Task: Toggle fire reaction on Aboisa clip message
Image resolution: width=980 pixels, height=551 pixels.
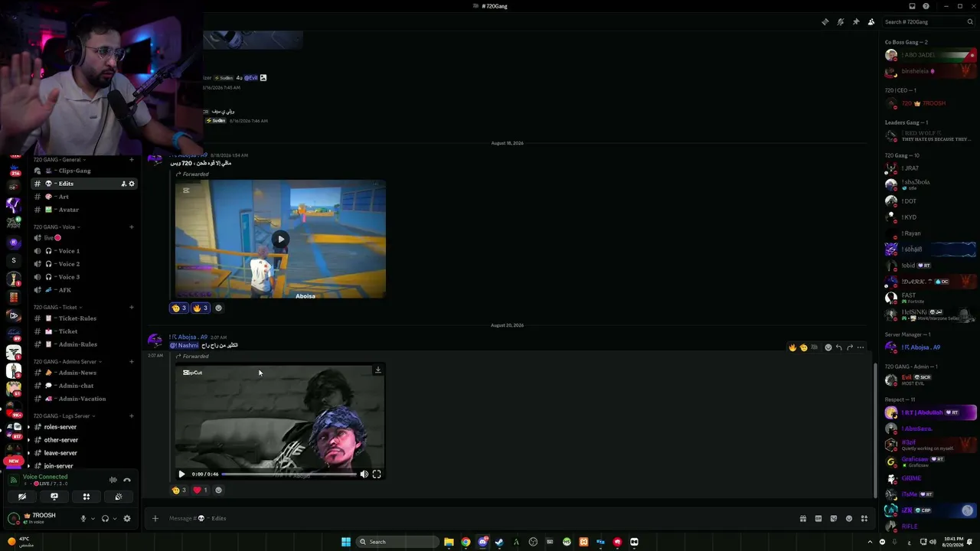Action: click(200, 308)
